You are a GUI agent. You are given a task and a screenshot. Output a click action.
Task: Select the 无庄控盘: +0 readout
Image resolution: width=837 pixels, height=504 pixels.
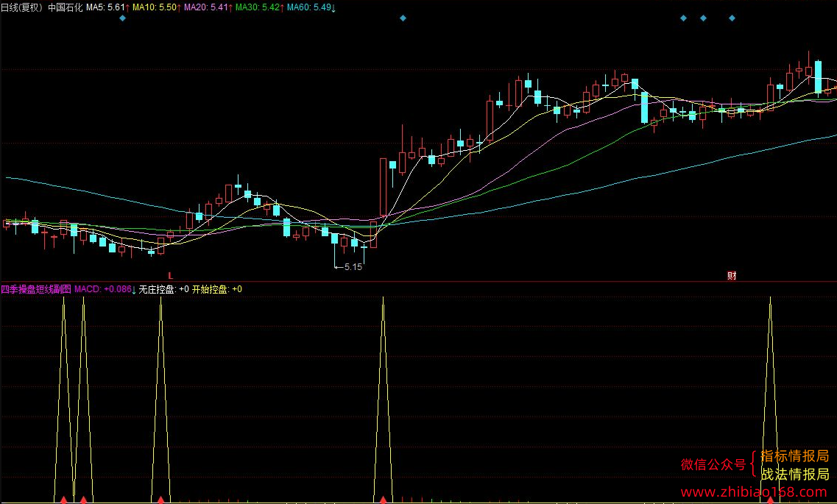(164, 289)
